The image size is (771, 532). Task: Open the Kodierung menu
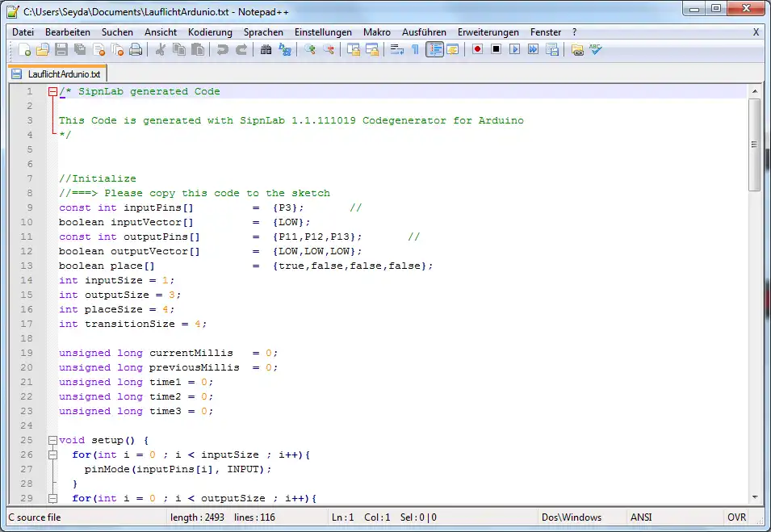[x=210, y=32]
